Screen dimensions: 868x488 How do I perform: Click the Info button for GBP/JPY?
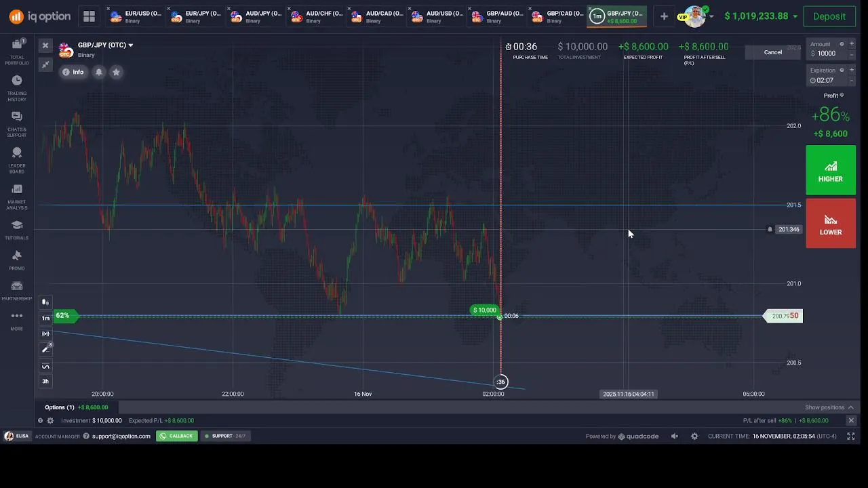click(73, 72)
